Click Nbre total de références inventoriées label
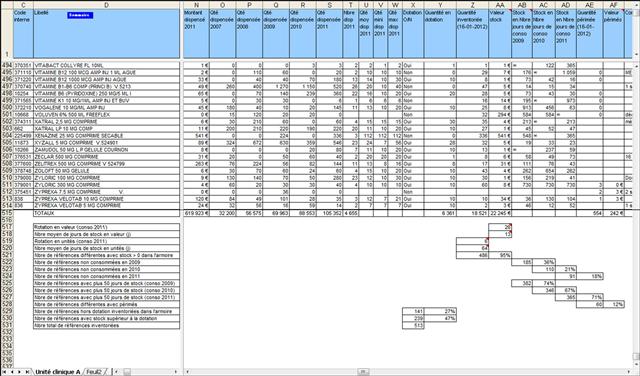Image resolution: width=640 pixels, height=376 pixels. click(x=107, y=325)
